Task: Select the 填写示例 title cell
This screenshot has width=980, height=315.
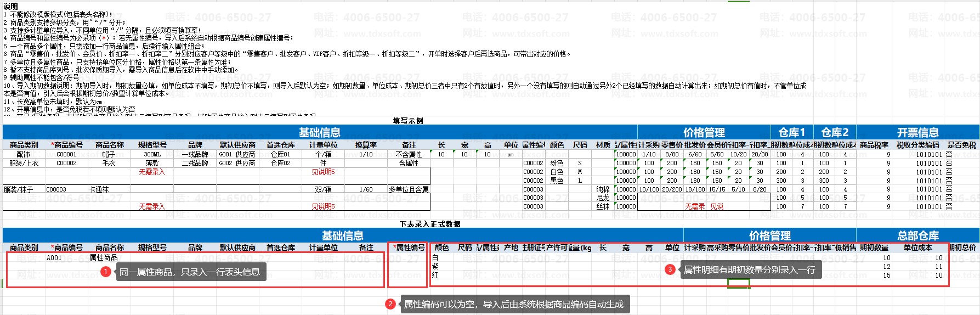Action: (x=407, y=121)
